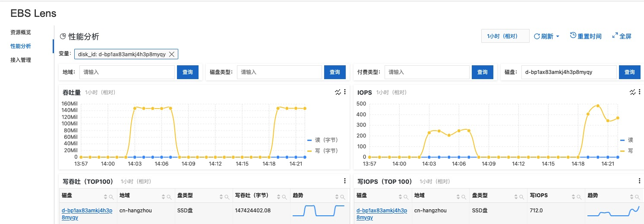Click 查询 button next to 磁盘类型
This screenshot has width=644, height=224.
(335, 72)
